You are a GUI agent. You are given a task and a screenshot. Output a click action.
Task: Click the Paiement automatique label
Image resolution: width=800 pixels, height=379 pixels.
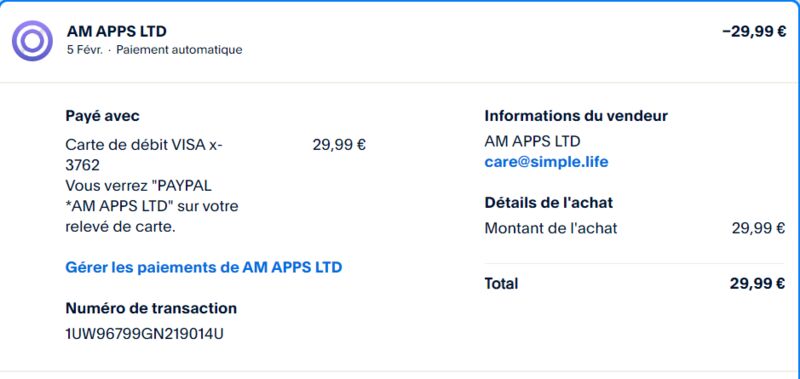[x=179, y=50]
